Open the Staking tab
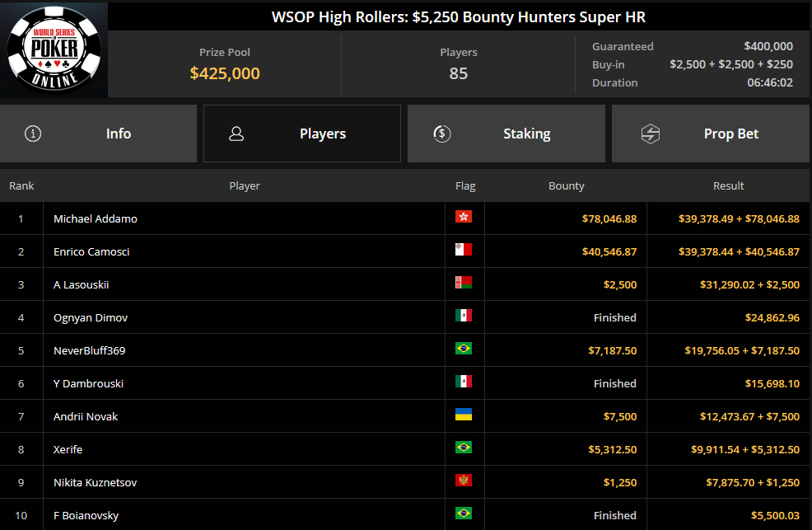Viewport: 812px width, 530px height. point(506,134)
